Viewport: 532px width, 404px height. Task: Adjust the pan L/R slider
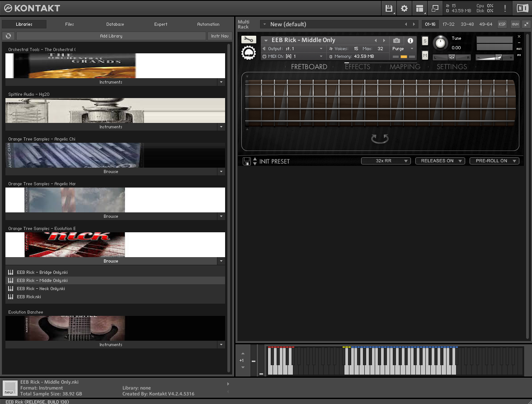click(452, 57)
